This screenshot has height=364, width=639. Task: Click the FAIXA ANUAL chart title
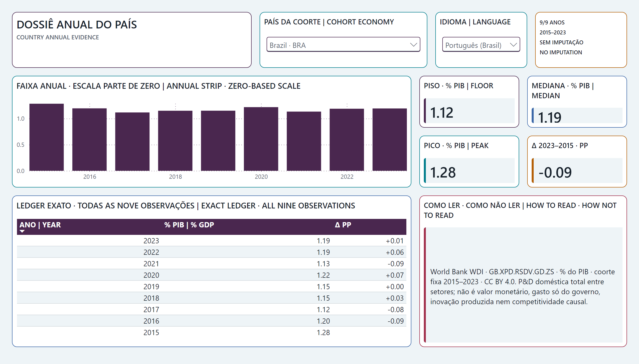point(159,86)
